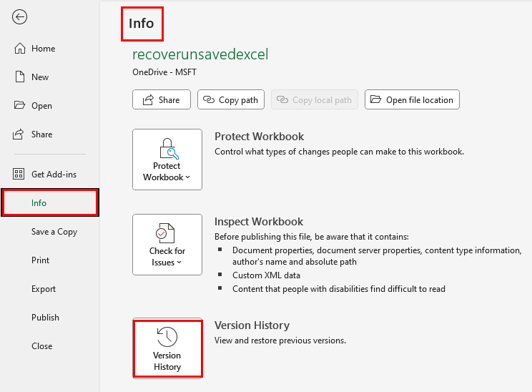
Task: Click Open file location folder button
Action: (412, 100)
